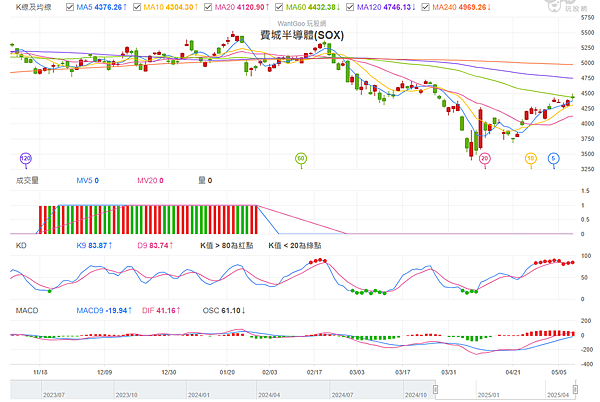Click the MA240 4969.26 value label
Screen dimensions: 600x402
pyautogui.click(x=461, y=7)
